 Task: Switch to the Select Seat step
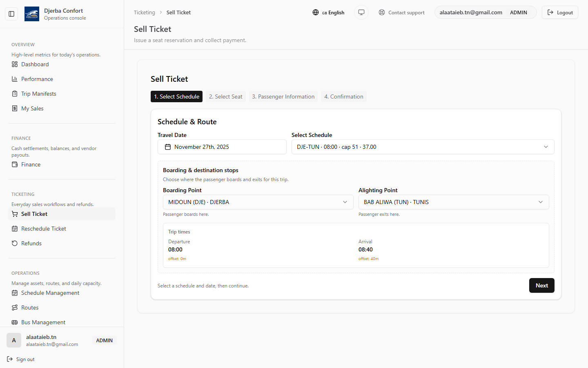point(225,96)
